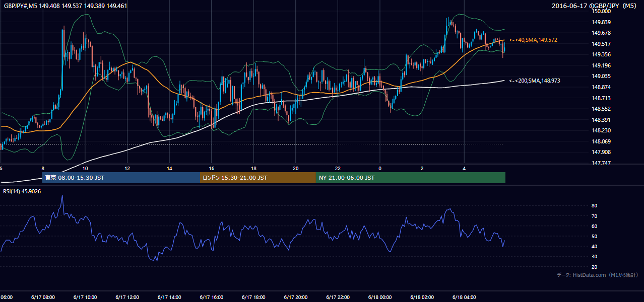Click the 149.839 price axis label
This screenshot has width=644, height=302.
click(x=601, y=22)
